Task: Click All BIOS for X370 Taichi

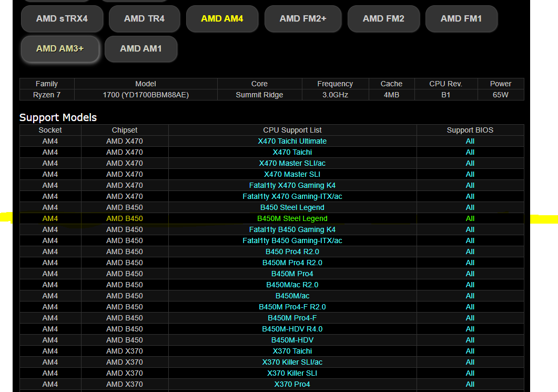Action: (x=470, y=351)
